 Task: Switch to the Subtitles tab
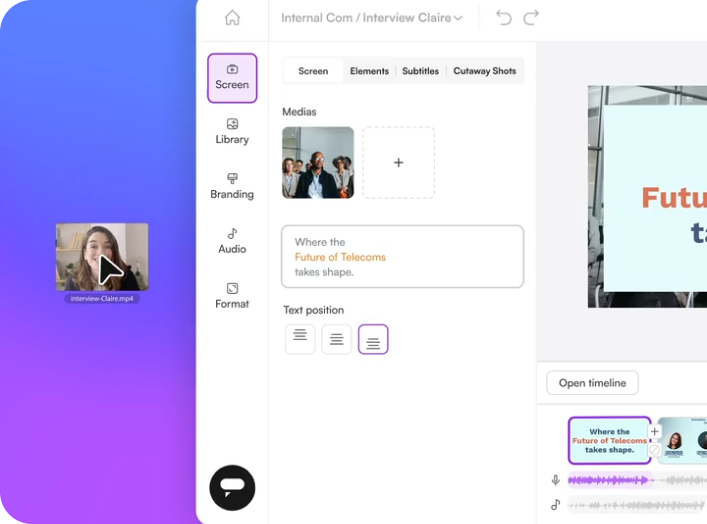tap(420, 71)
